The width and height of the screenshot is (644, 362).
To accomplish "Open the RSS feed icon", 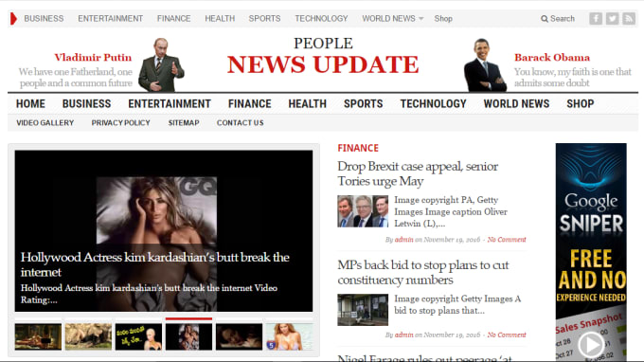I will point(629,19).
